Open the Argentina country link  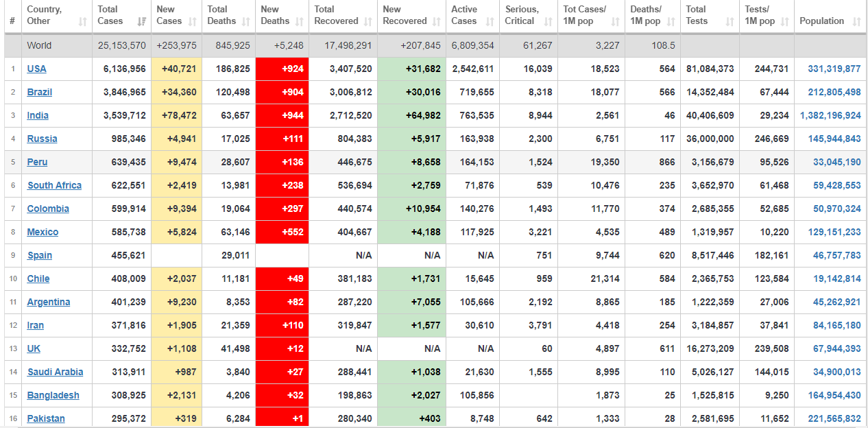click(49, 302)
